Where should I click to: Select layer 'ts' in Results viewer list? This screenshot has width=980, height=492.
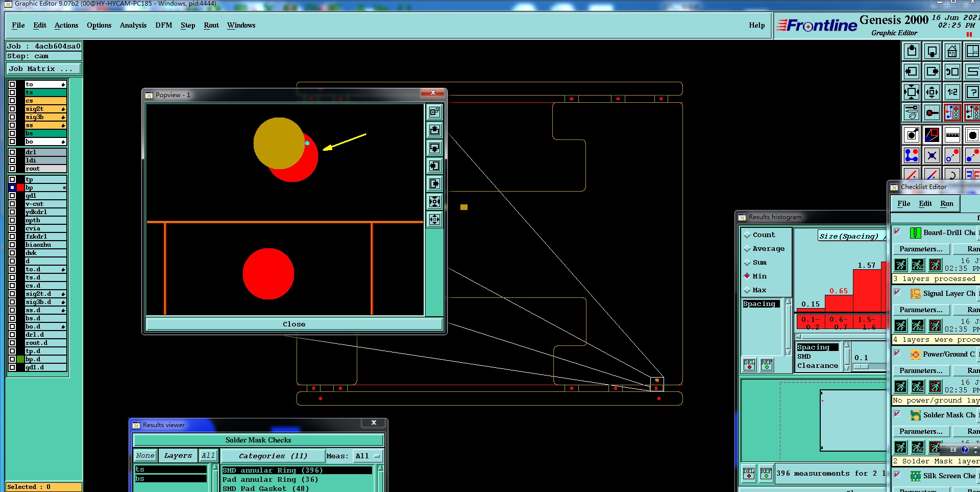click(171, 470)
